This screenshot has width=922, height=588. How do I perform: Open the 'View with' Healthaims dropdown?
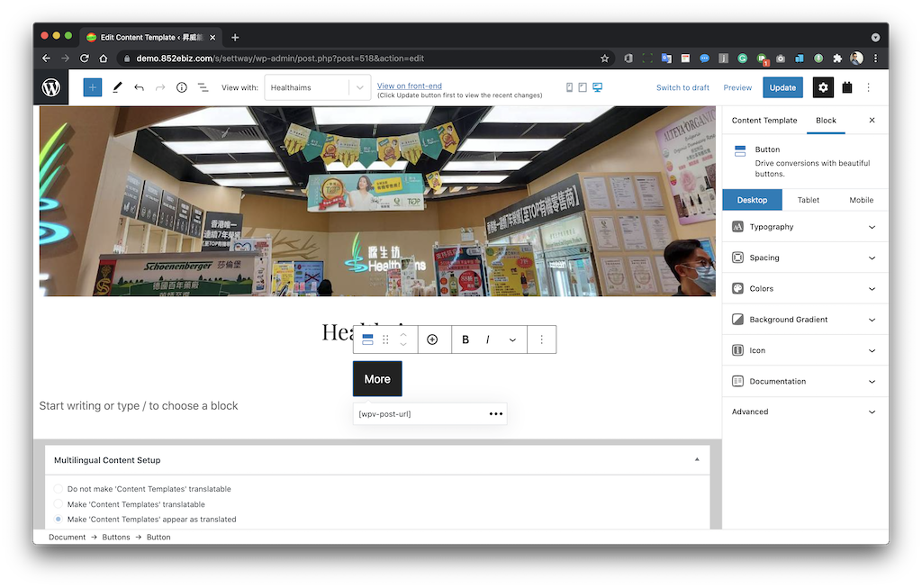pyautogui.click(x=318, y=87)
